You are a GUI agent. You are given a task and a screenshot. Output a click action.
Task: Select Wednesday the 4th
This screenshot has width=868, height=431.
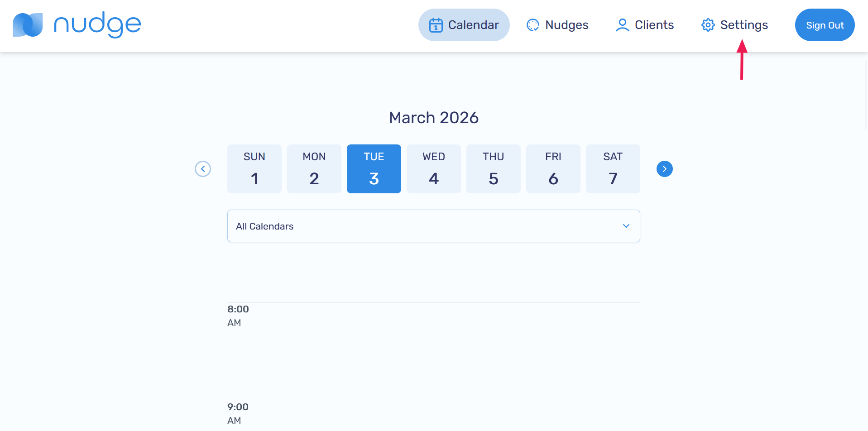coord(433,168)
